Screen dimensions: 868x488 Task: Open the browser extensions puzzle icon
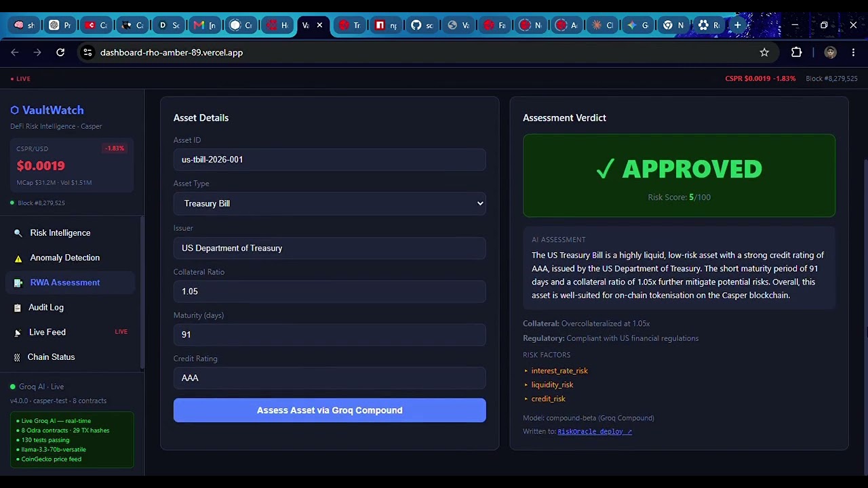pyautogui.click(x=797, y=52)
